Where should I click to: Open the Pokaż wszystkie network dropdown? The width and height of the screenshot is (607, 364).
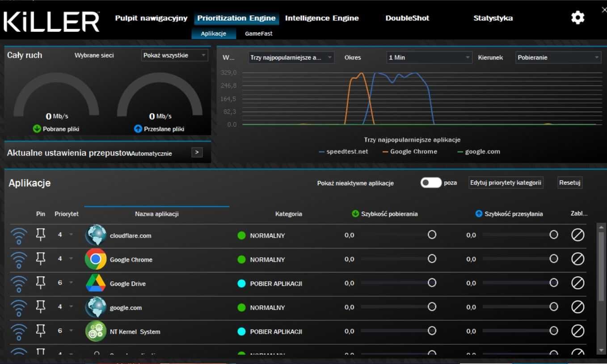pyautogui.click(x=175, y=55)
